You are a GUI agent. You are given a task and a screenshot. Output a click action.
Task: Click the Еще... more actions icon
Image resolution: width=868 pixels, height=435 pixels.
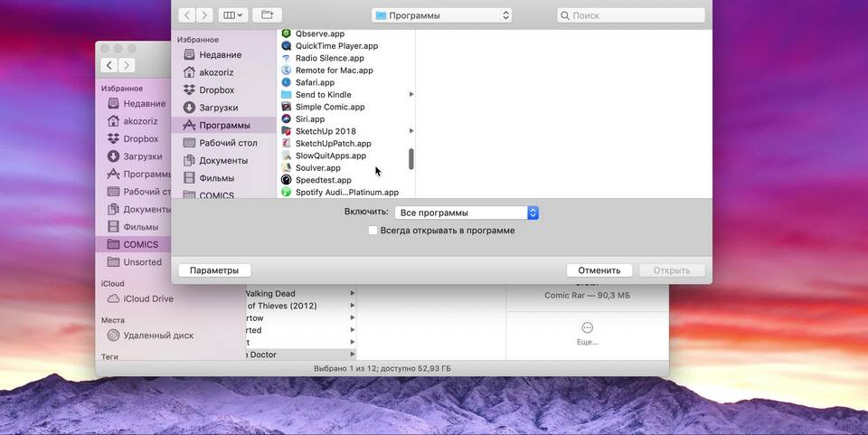pyautogui.click(x=588, y=327)
